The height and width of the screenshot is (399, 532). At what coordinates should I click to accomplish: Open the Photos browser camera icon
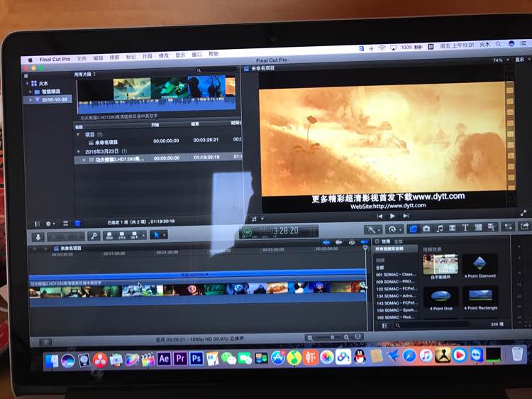click(426, 229)
